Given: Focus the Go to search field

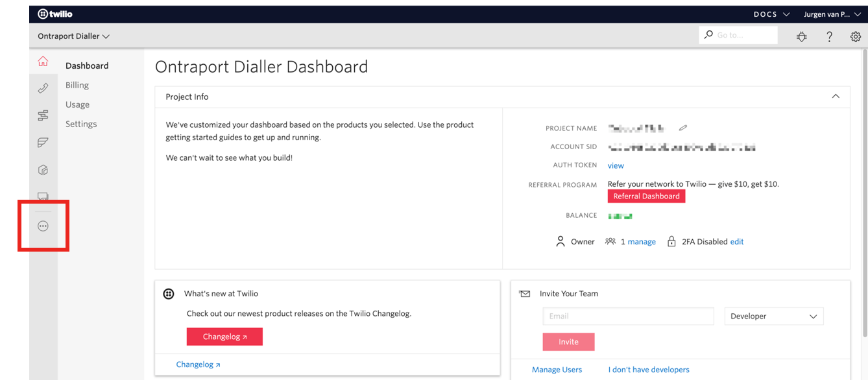Looking at the screenshot, I should coord(738,35).
